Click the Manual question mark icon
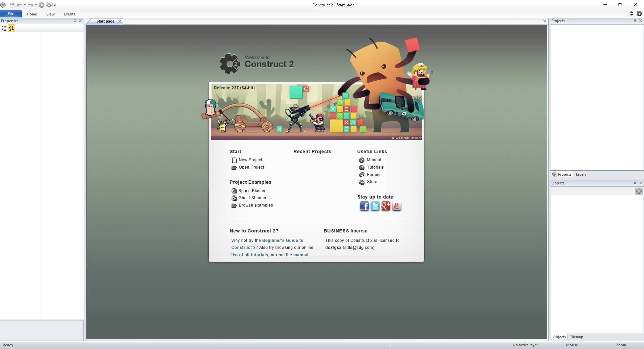Viewport: 644px width, 349px height. (362, 160)
